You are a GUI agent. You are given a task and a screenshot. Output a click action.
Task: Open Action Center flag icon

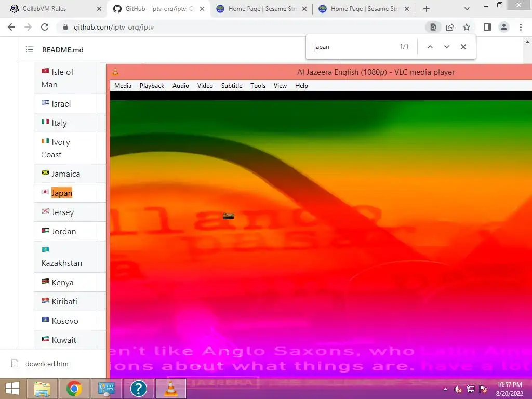pyautogui.click(x=483, y=389)
